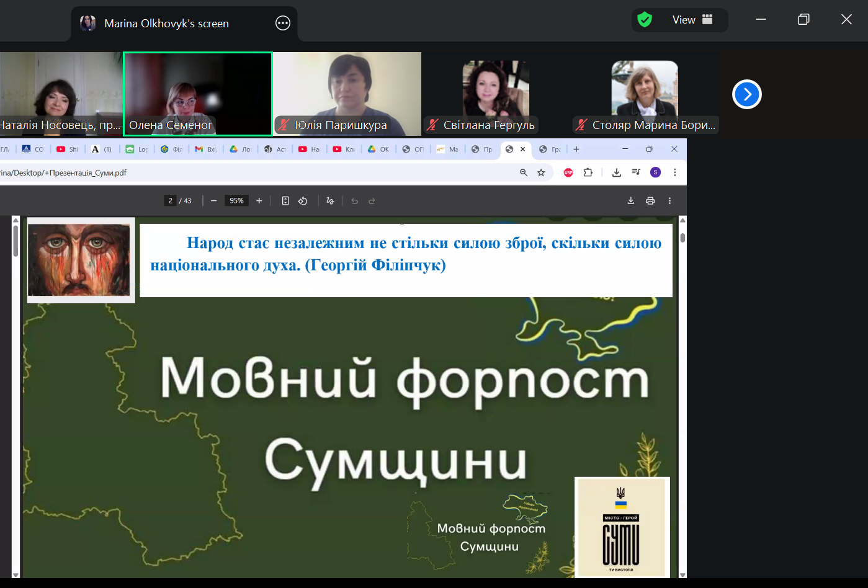This screenshot has height=588, width=868.
Task: Open the View layout options in Zoom
Action: point(692,20)
